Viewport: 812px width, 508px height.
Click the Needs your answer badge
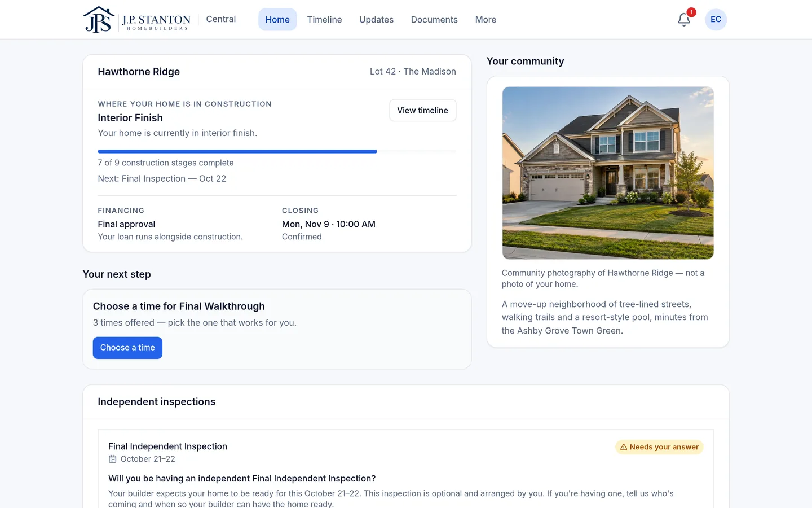pos(659,447)
